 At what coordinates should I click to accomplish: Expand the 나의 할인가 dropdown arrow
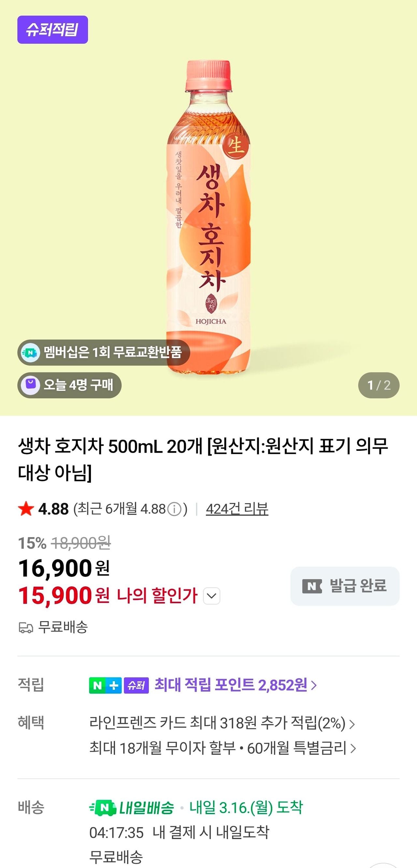(211, 596)
